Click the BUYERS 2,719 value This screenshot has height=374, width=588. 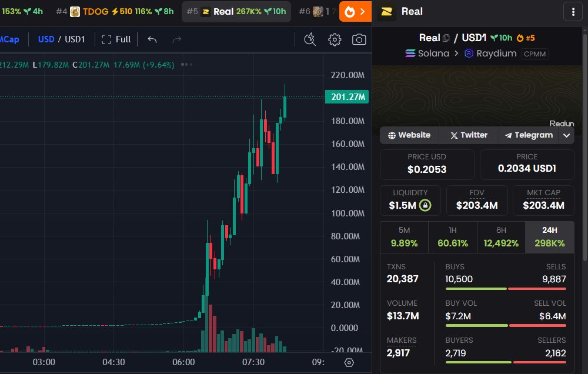(456, 353)
